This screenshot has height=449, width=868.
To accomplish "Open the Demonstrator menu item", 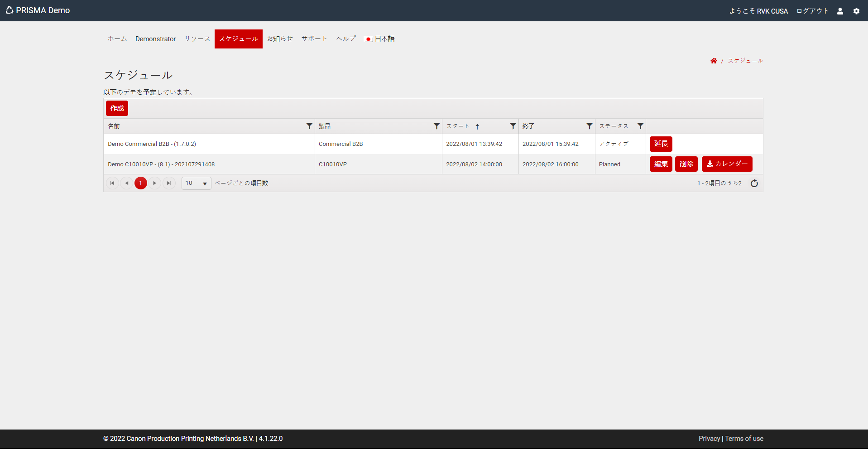I will (155, 39).
